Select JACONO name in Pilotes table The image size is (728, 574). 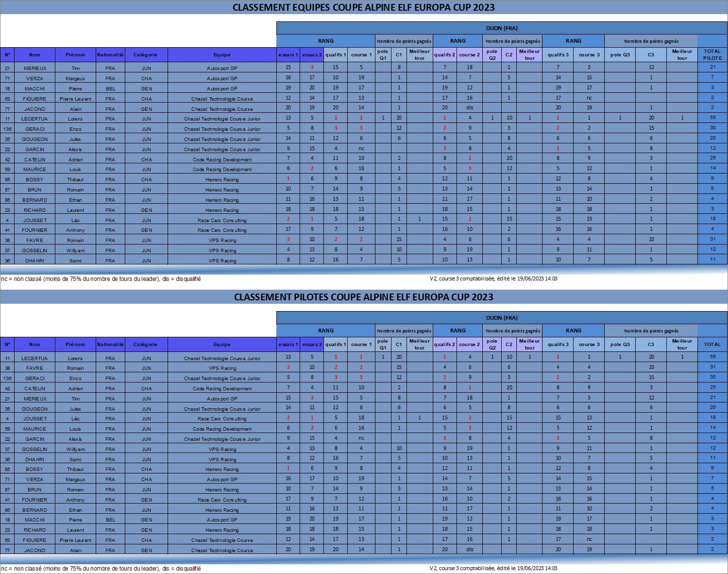[34, 550]
